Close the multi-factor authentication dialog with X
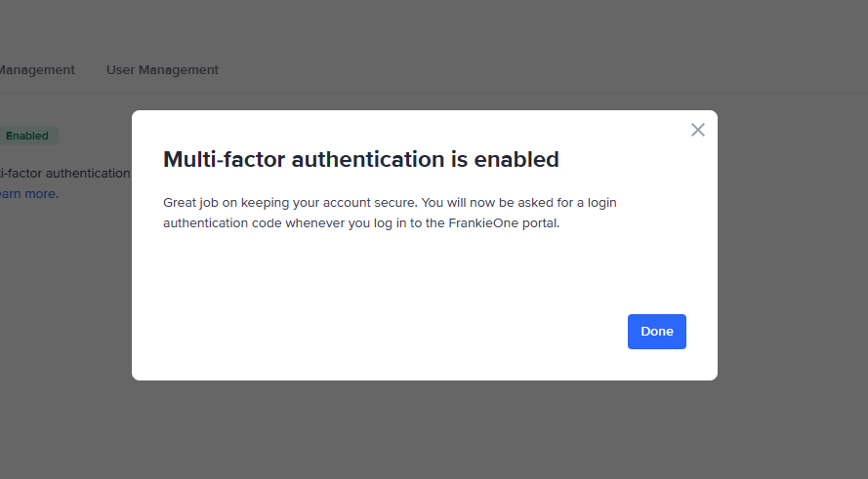 coord(697,130)
